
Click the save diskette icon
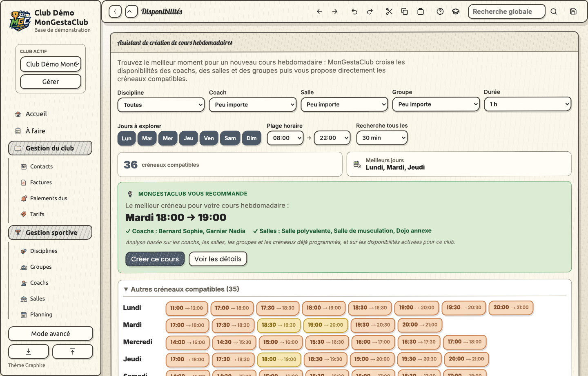pyautogui.click(x=573, y=11)
